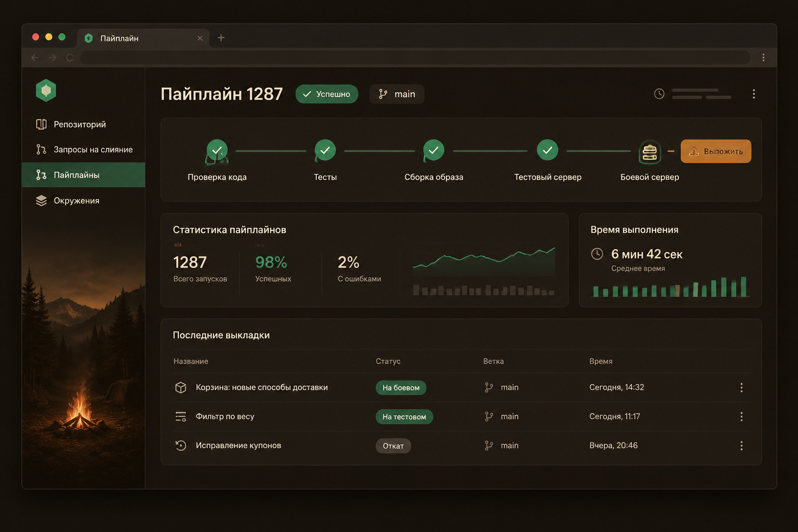This screenshot has width=798, height=532.
Task: Click the Боевой сервер stage icon
Action: tap(650, 152)
